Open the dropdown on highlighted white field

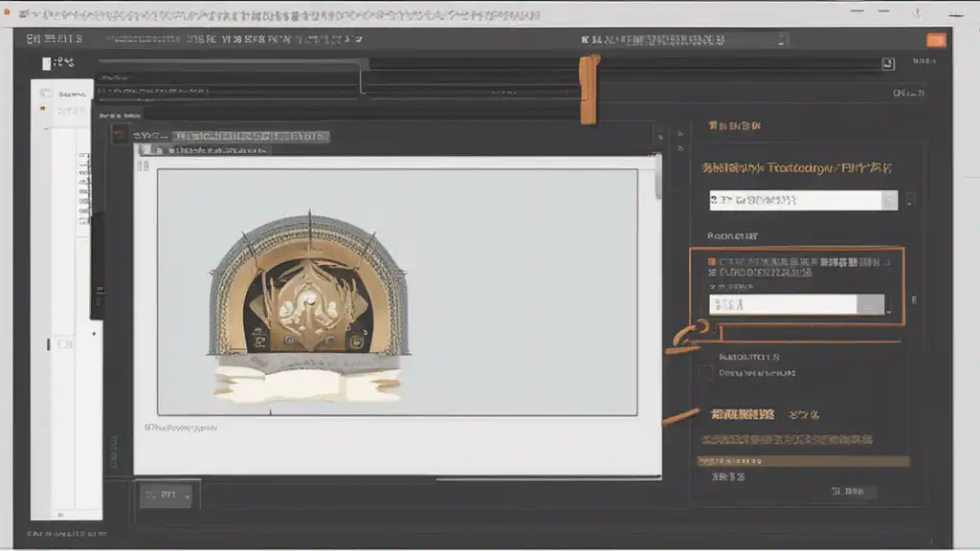coord(870,304)
